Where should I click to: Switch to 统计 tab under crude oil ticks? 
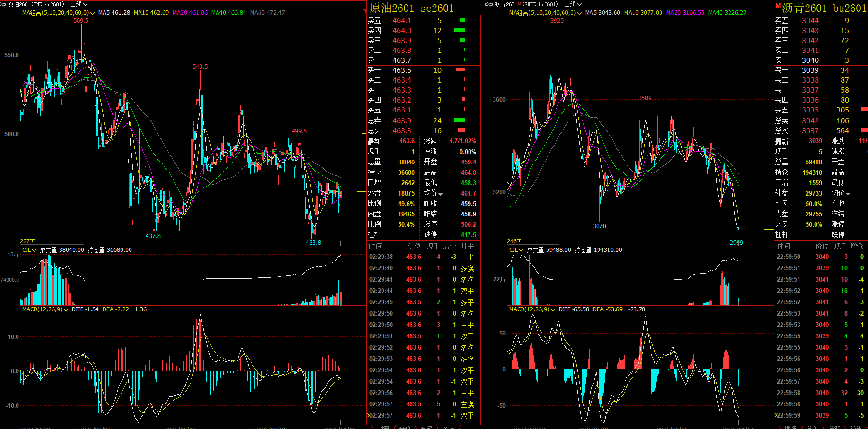[448, 427]
